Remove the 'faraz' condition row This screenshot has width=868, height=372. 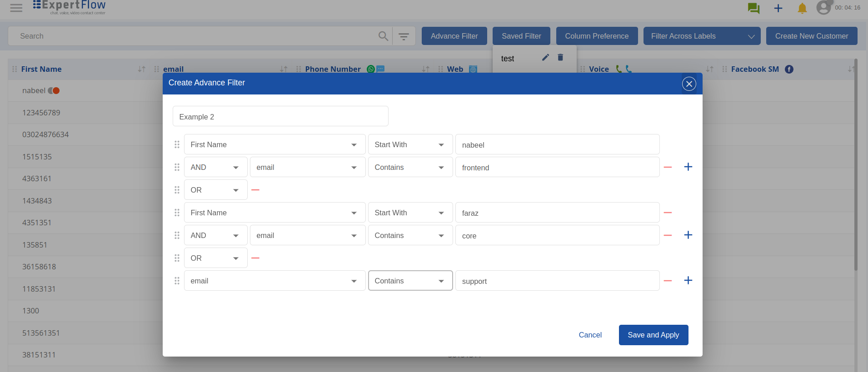668,213
